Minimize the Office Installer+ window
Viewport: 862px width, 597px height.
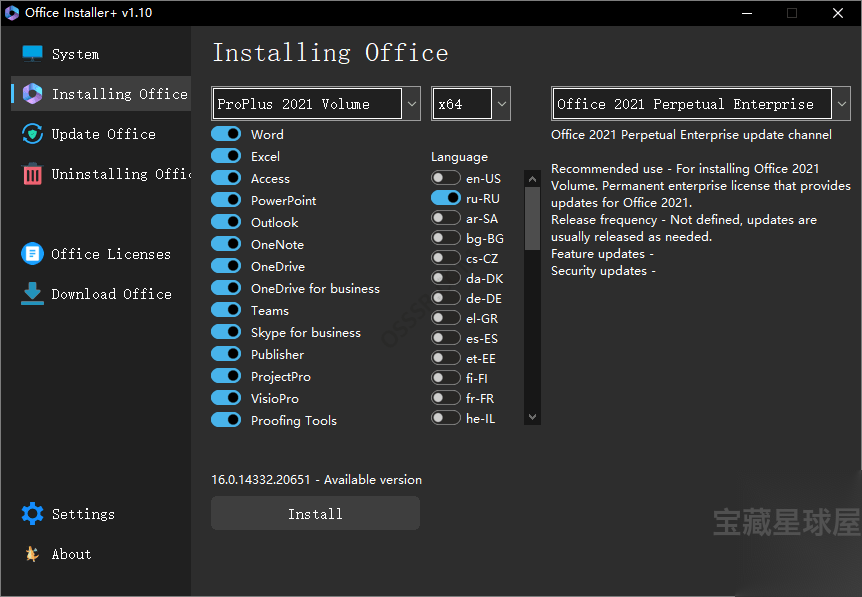[x=747, y=13]
